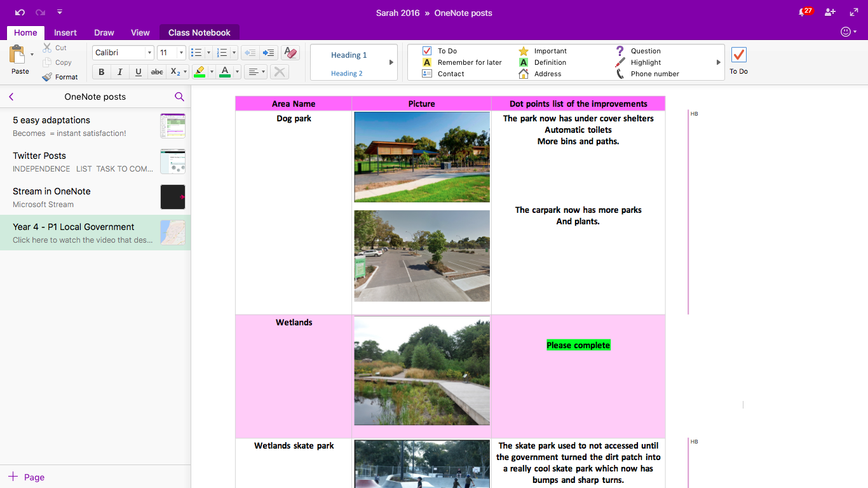The height and width of the screenshot is (488, 868).
Task: Toggle underline formatting
Action: (138, 72)
